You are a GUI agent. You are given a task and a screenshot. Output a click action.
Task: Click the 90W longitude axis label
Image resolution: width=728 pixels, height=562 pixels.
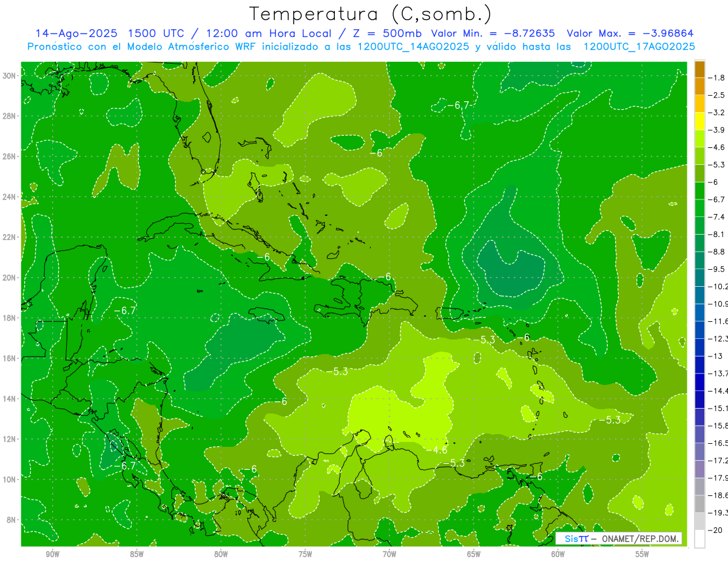pyautogui.click(x=53, y=554)
